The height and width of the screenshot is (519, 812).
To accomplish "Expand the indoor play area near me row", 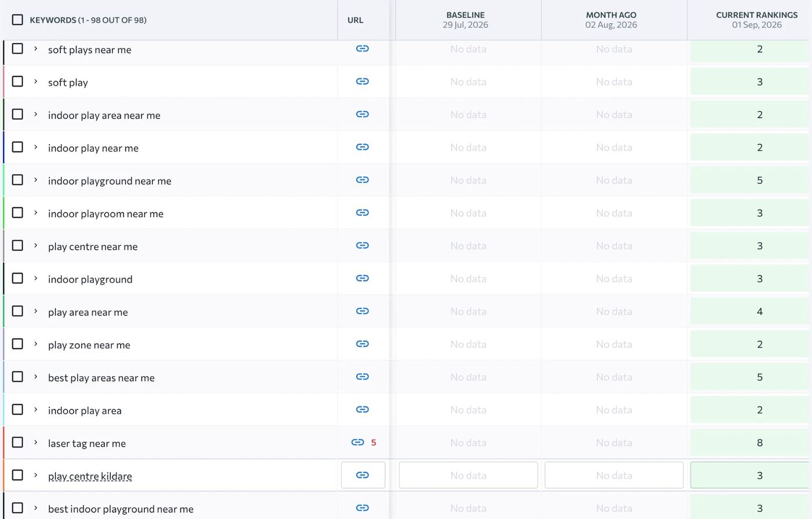I will click(35, 114).
